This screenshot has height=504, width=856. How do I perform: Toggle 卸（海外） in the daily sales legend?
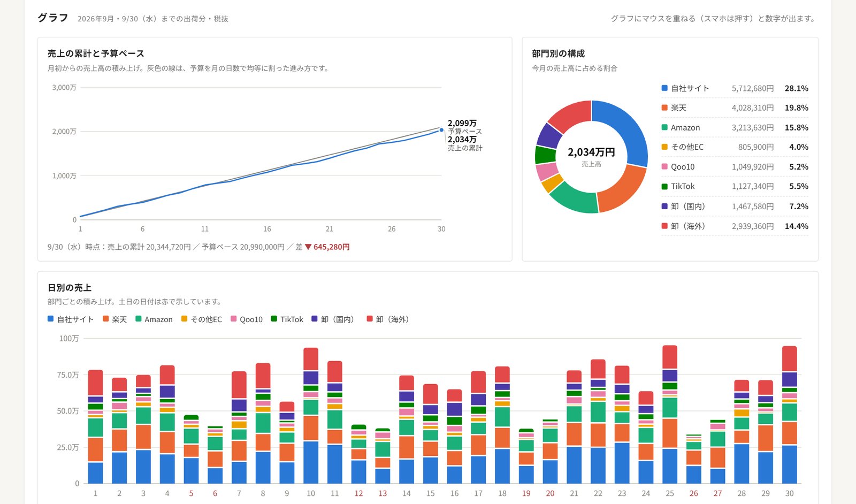pos(389,319)
